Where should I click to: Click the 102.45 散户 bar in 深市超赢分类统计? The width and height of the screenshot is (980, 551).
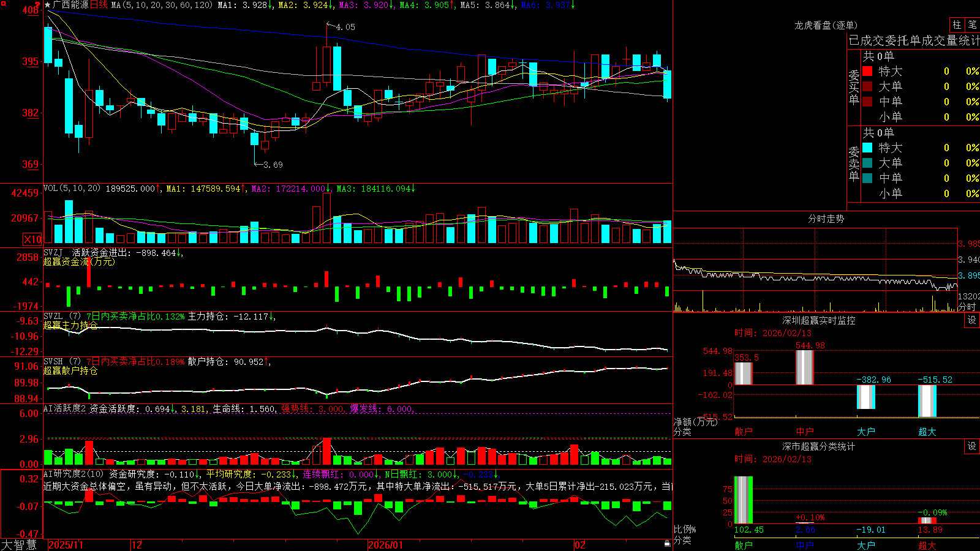(x=743, y=500)
